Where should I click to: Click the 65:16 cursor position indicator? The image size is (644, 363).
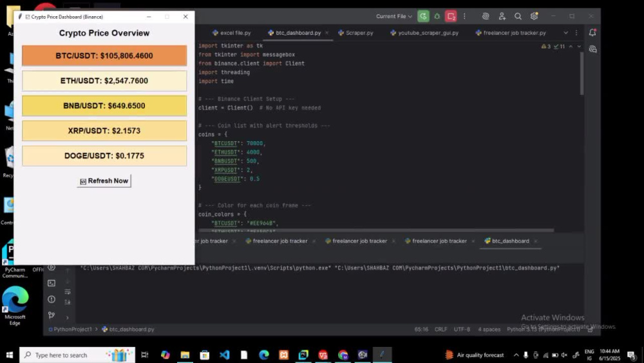pyautogui.click(x=421, y=329)
